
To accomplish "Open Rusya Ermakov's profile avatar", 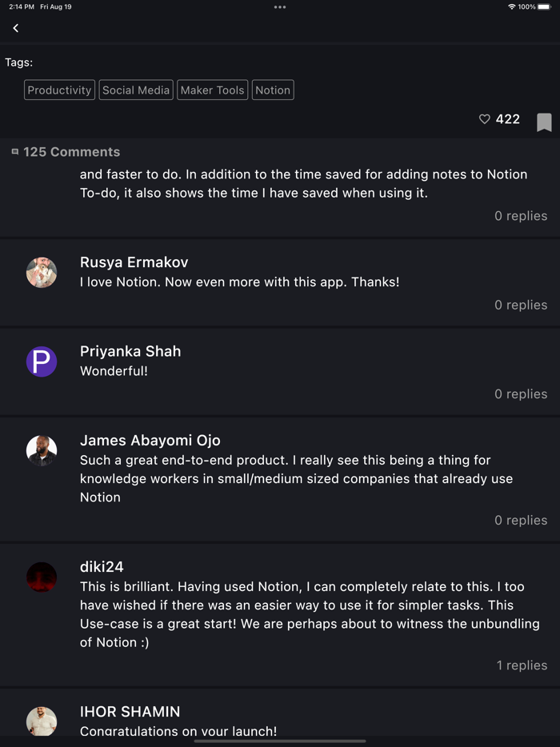I will [x=41, y=273].
